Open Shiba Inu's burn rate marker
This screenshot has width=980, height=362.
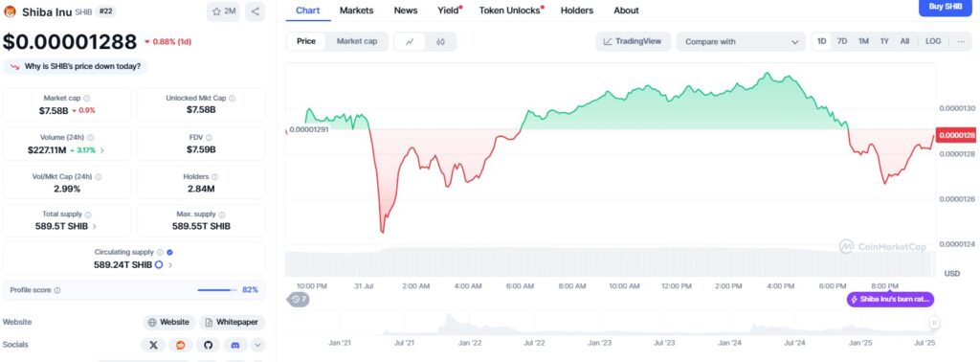pos(891,300)
